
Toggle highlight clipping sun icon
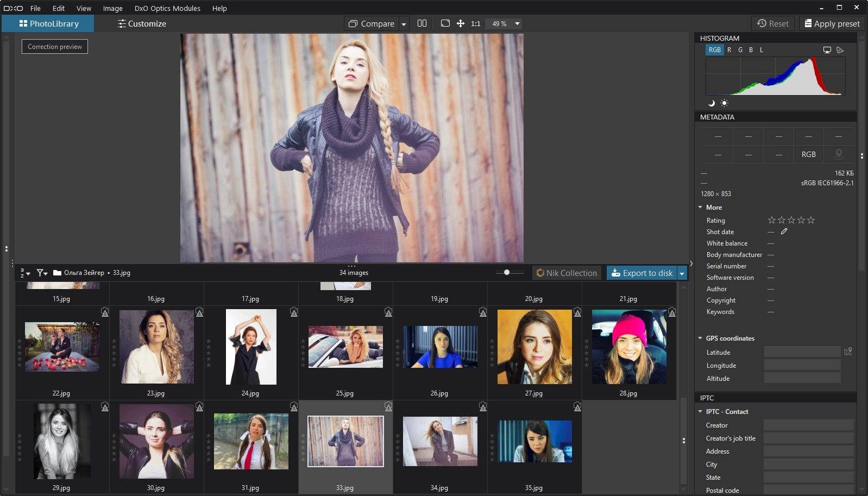coord(724,103)
